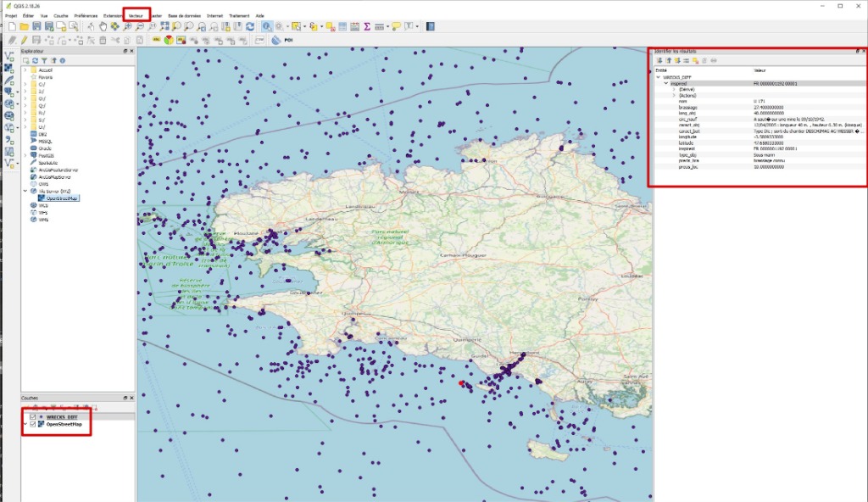Screen dimensions: 868x502
Task: Open the field calculator Sigma icon
Action: pos(366,27)
